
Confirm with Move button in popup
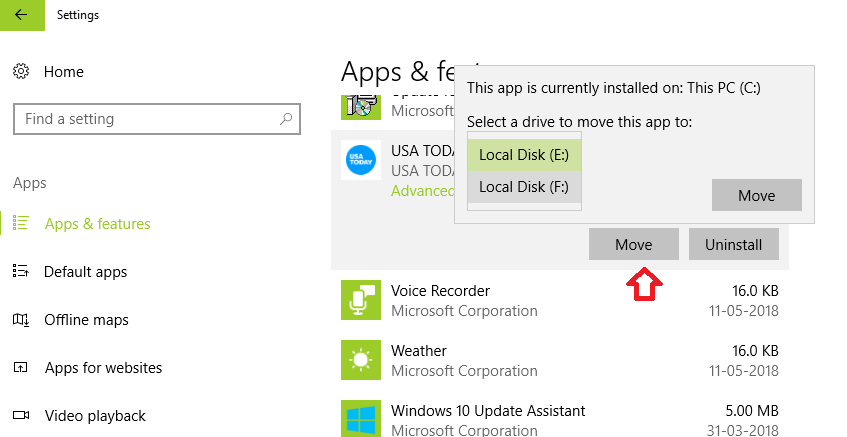point(757,195)
